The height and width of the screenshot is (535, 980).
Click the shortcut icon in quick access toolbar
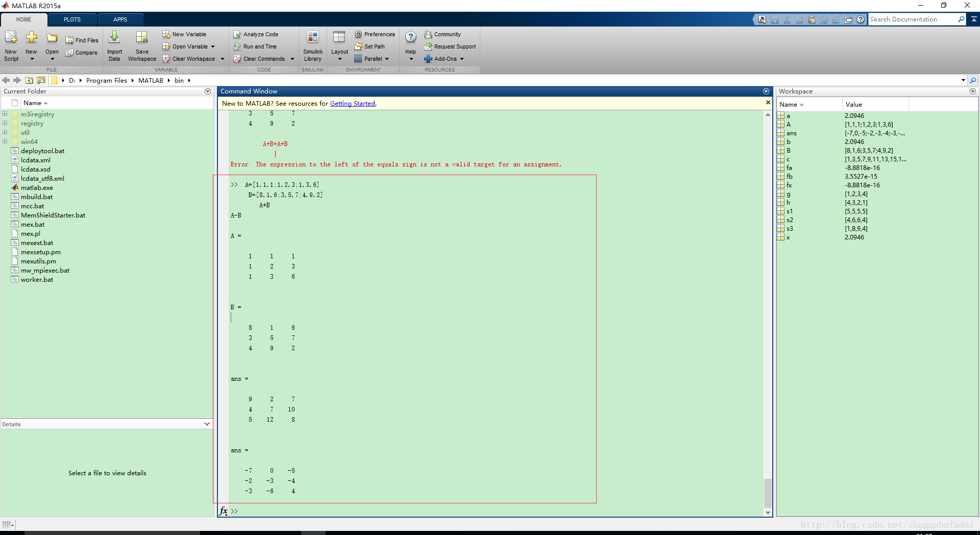point(763,19)
